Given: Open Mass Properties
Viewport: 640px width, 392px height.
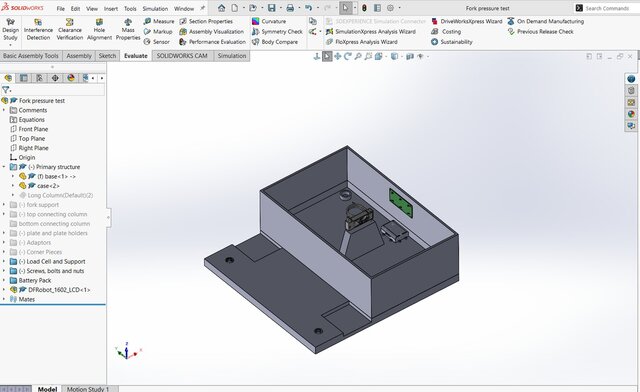Looking at the screenshot, I should click(128, 29).
